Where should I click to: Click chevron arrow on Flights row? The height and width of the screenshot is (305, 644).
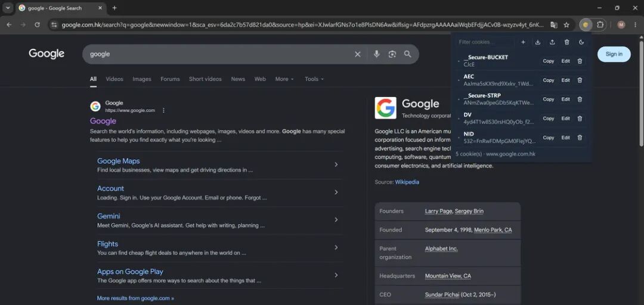point(336,248)
